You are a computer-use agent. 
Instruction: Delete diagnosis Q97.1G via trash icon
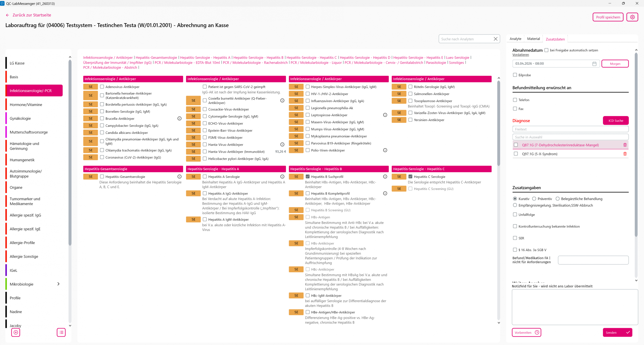pos(625,154)
